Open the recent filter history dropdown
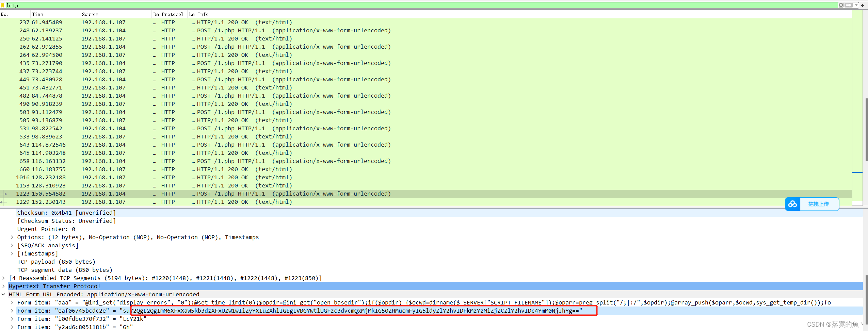The width and height of the screenshot is (868, 331). (856, 5)
